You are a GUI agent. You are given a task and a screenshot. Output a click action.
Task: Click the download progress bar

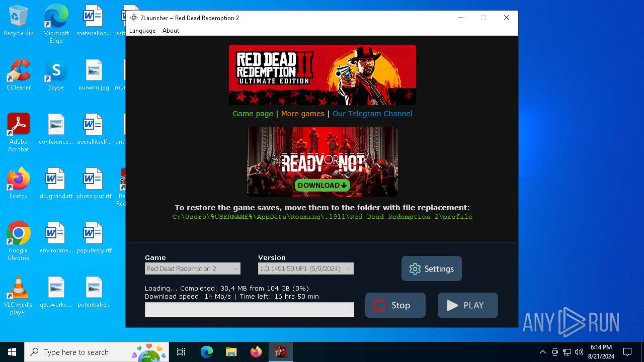click(250, 310)
